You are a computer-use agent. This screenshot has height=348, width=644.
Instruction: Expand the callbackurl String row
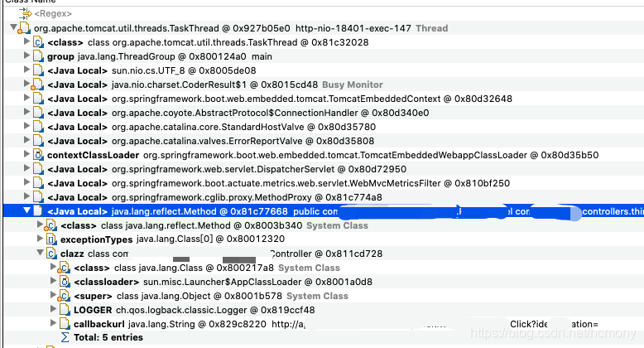click(53, 323)
